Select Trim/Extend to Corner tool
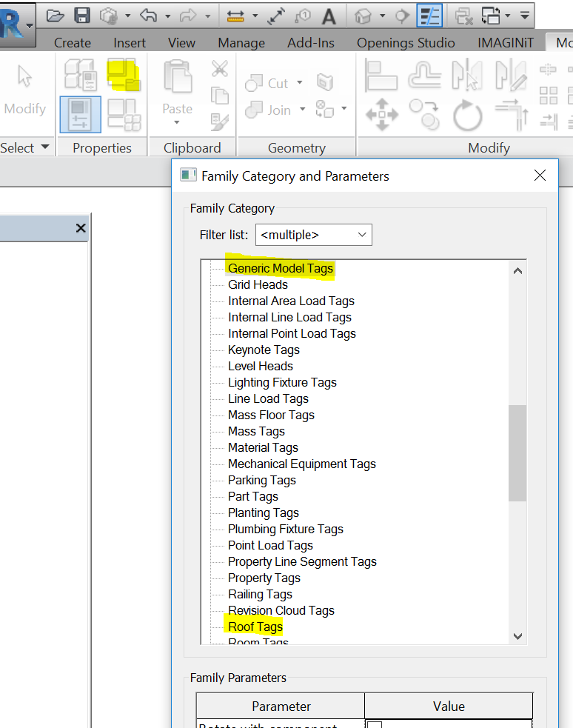The width and height of the screenshot is (573, 728). 512,114
